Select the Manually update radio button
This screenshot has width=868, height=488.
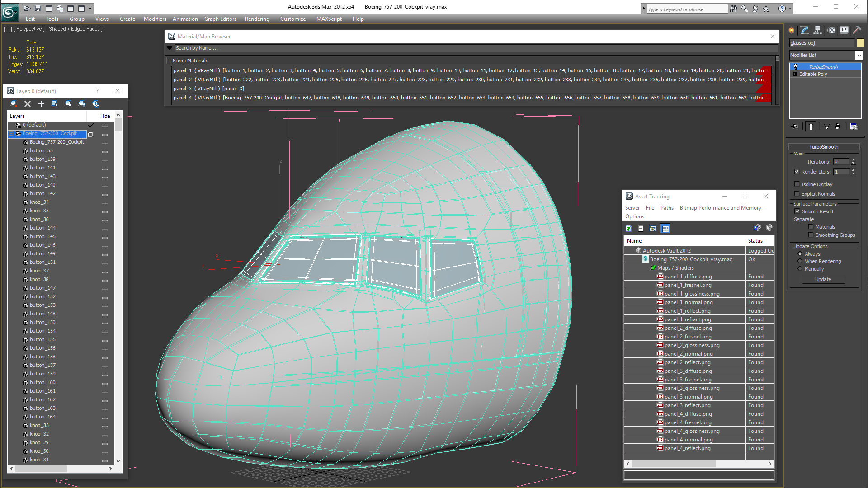(x=800, y=269)
